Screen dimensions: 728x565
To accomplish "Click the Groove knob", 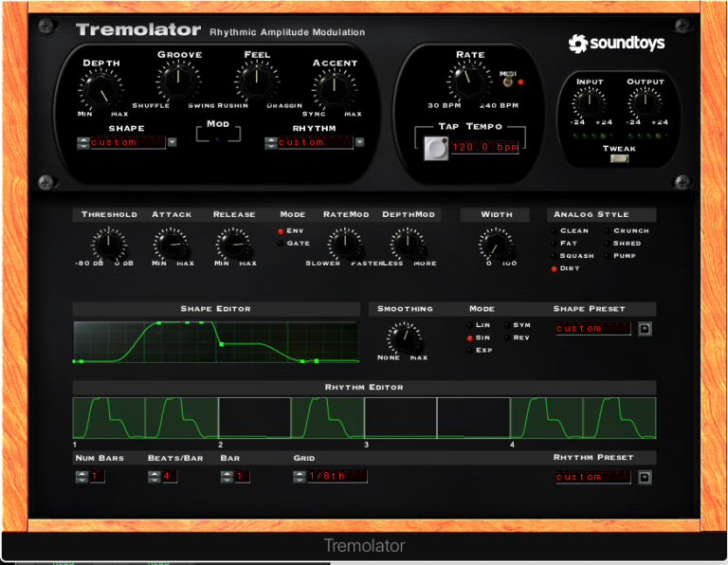I will click(178, 82).
